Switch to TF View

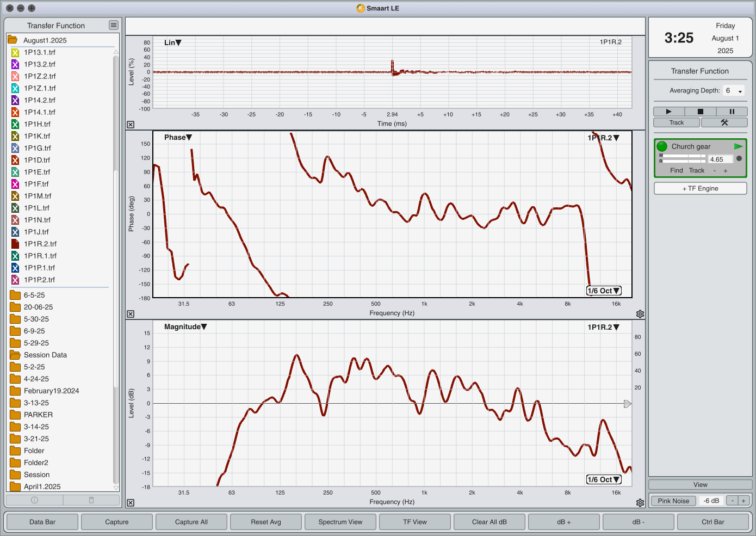pyautogui.click(x=415, y=522)
